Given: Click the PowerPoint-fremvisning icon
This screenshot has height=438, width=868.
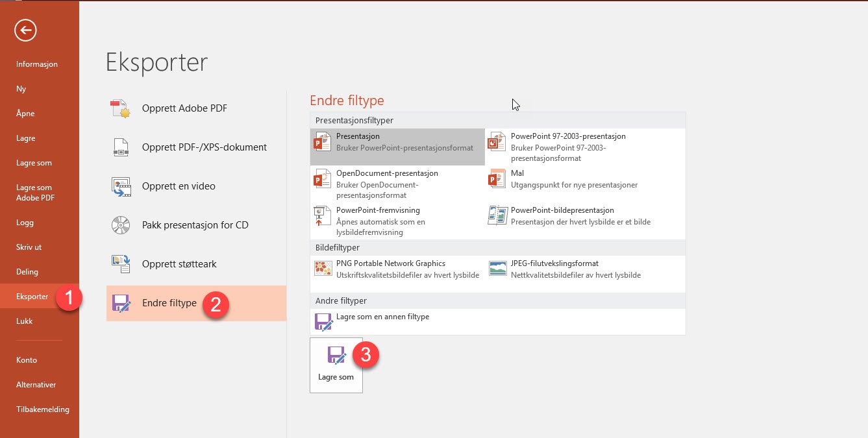Looking at the screenshot, I should 322,215.
